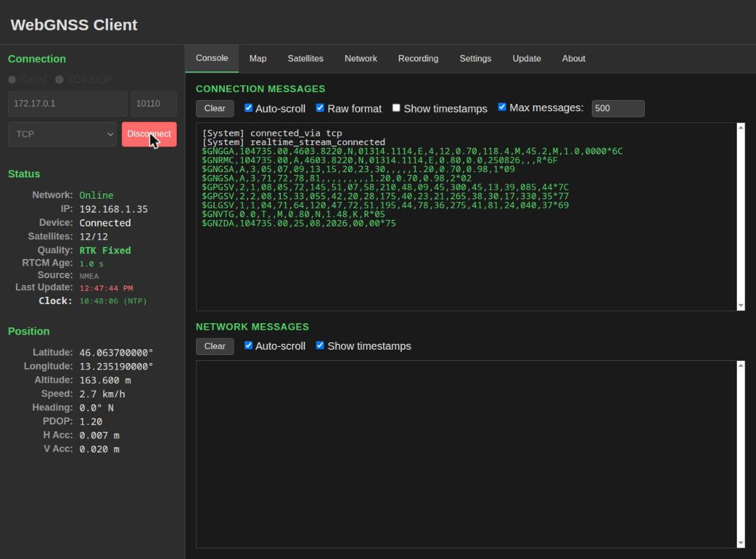756x559 pixels.
Task: Click the IP value 192.168.1.35
Action: pos(113,209)
